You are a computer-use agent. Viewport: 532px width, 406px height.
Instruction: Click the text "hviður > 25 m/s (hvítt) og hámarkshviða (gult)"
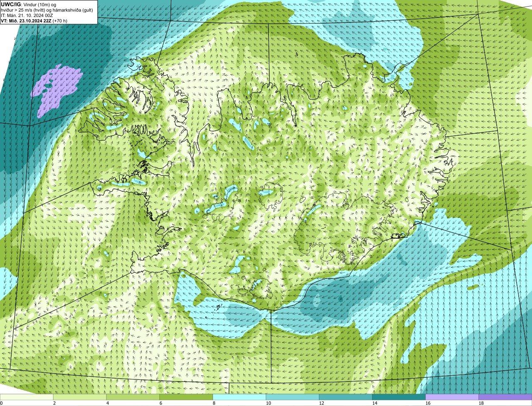[47, 10]
